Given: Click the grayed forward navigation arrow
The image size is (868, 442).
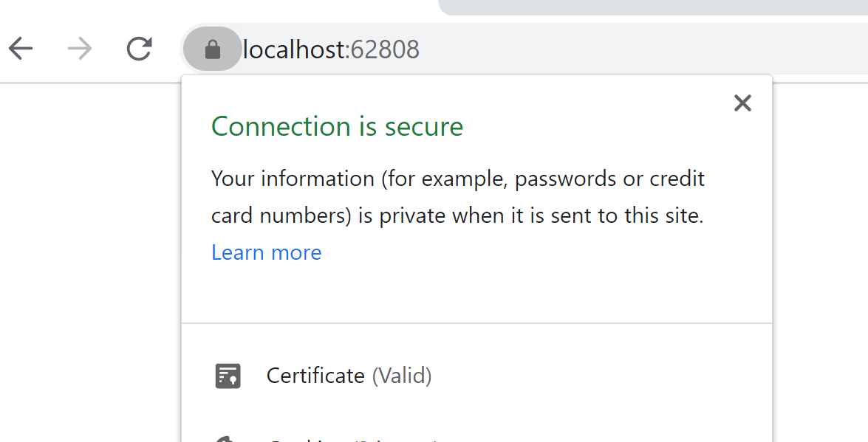Looking at the screenshot, I should pos(78,49).
